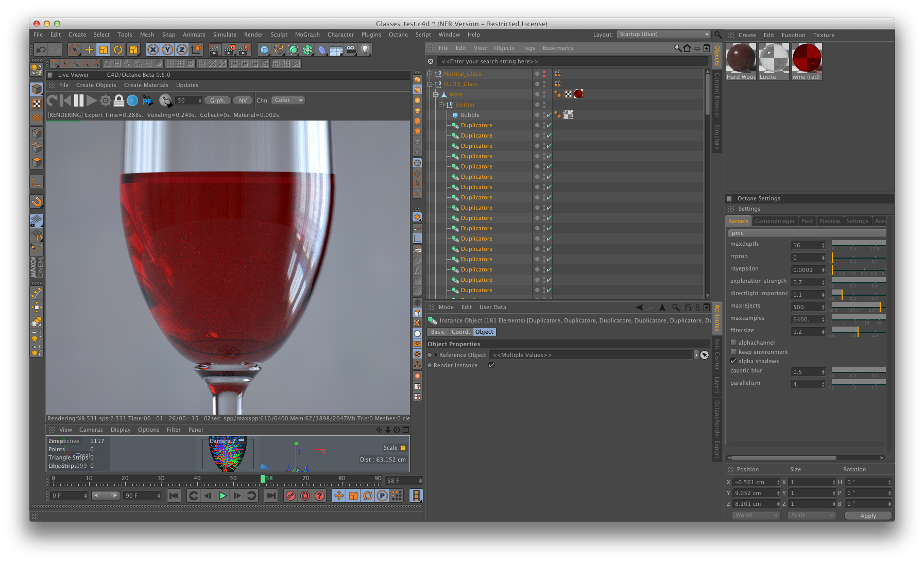Toggle the alphachannel checkbox
This screenshot has height=562, width=924.
(x=733, y=343)
